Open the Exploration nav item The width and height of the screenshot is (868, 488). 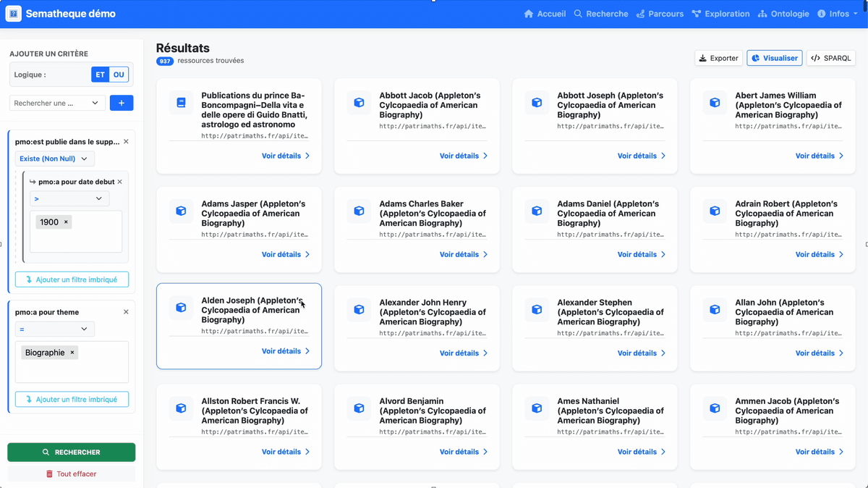(720, 14)
